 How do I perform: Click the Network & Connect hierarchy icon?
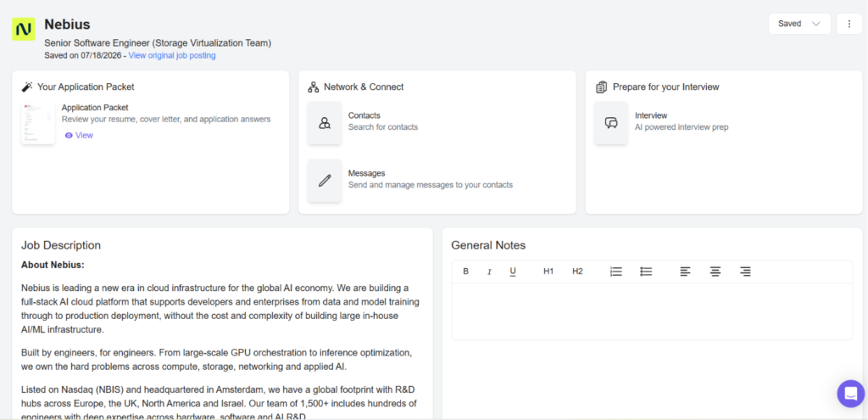pos(314,87)
